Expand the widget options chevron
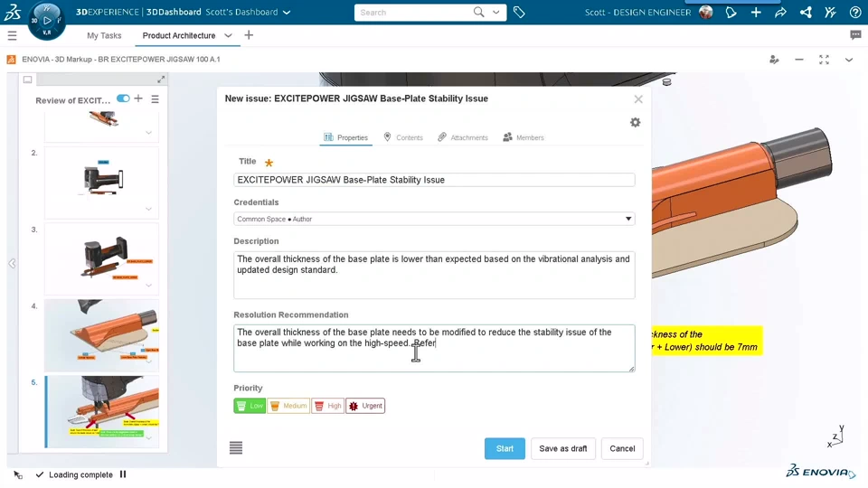The image size is (868, 488). pos(849,60)
